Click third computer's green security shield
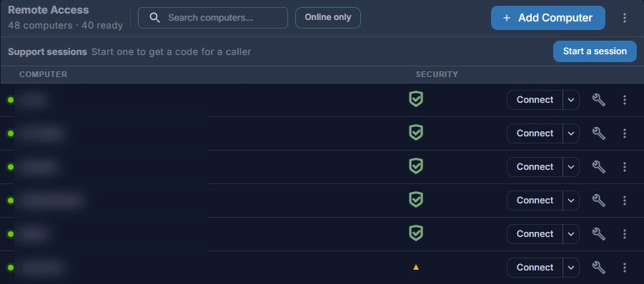 point(416,166)
